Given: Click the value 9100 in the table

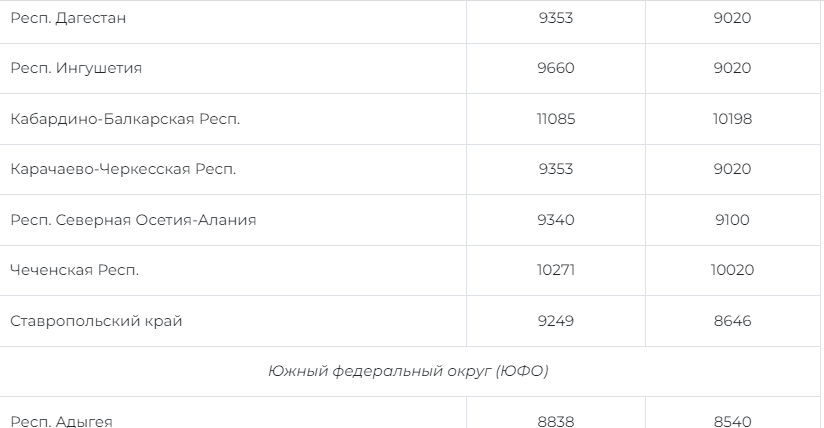Looking at the screenshot, I should 732,220.
